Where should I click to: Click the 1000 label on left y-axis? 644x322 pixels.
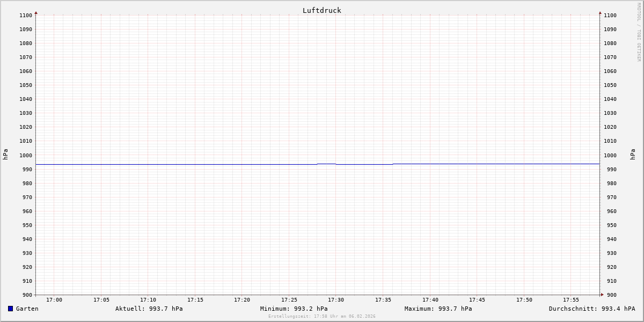[25, 155]
